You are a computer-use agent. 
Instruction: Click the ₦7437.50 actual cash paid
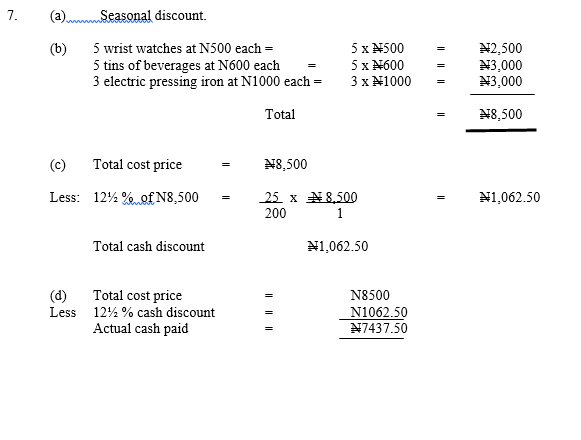point(379,328)
